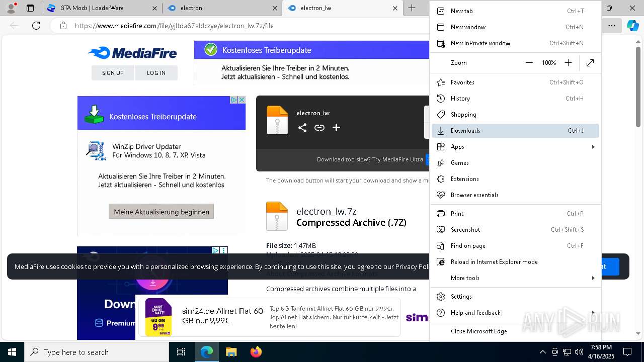644x362 pixels.
Task: Open the Favorites menu entry
Action: [515, 82]
